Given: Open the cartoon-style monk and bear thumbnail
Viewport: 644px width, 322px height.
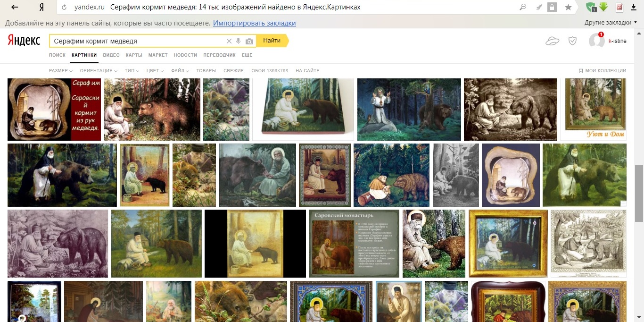Looking at the screenshot, I should point(391,175).
